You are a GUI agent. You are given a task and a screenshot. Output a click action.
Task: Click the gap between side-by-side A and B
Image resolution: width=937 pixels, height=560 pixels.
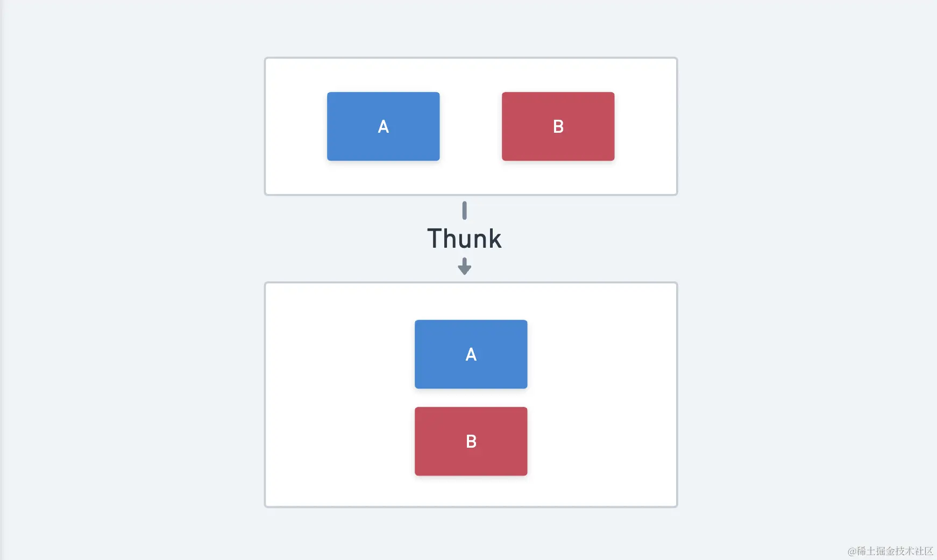pos(471,126)
